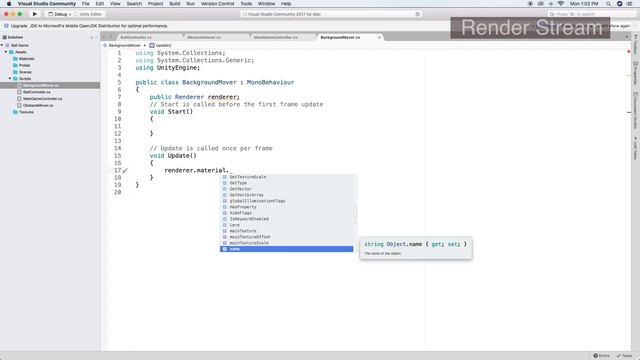This screenshot has height=360, width=640.
Task: Choose HasProperty from autocomplete list
Action: coord(286,207)
